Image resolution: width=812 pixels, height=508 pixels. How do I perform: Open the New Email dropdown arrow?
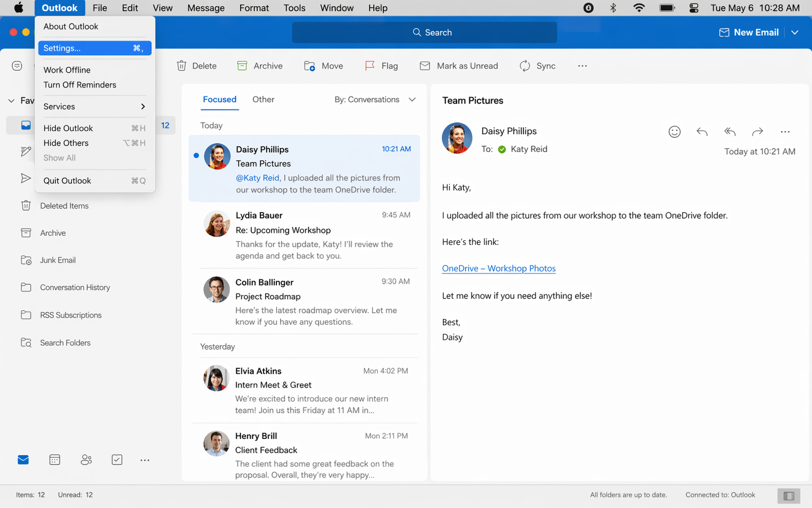tap(795, 32)
